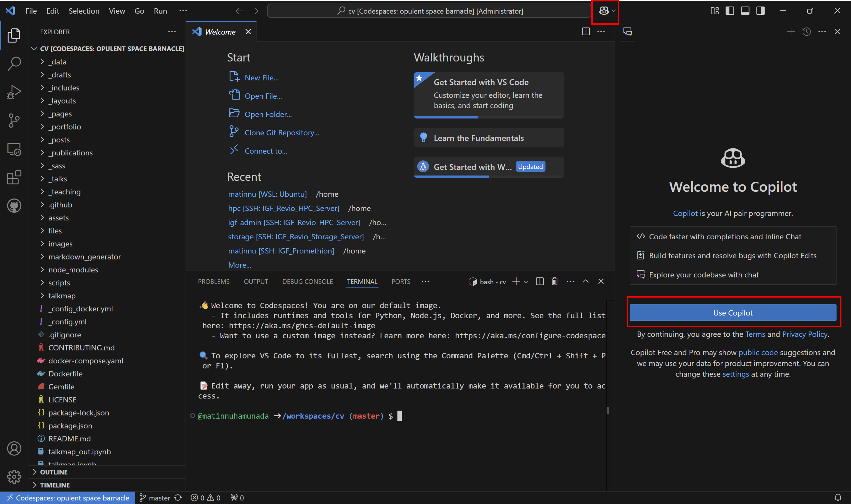Kill the terminal with the trash icon
This screenshot has height=504, width=851.
tap(554, 281)
